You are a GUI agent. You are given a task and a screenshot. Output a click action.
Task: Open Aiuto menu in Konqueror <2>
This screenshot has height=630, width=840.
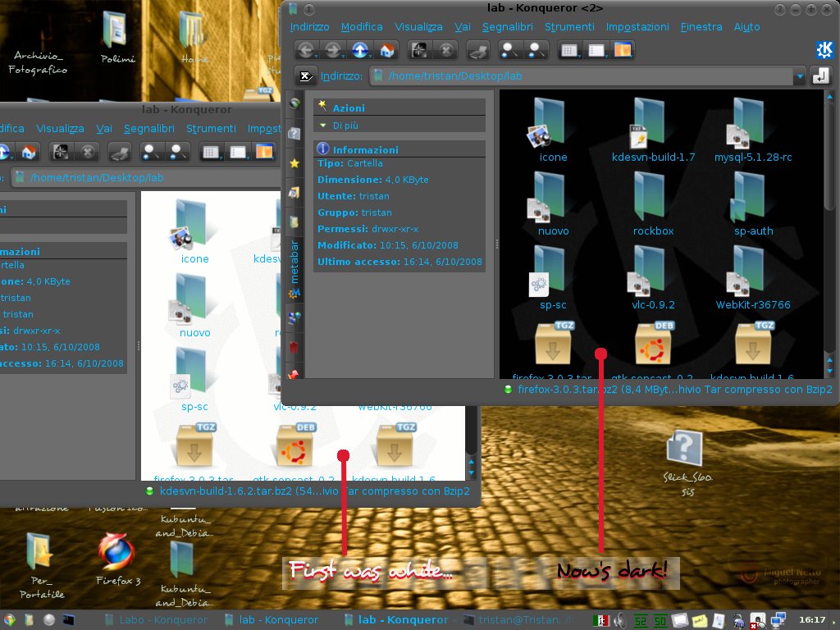point(746,27)
